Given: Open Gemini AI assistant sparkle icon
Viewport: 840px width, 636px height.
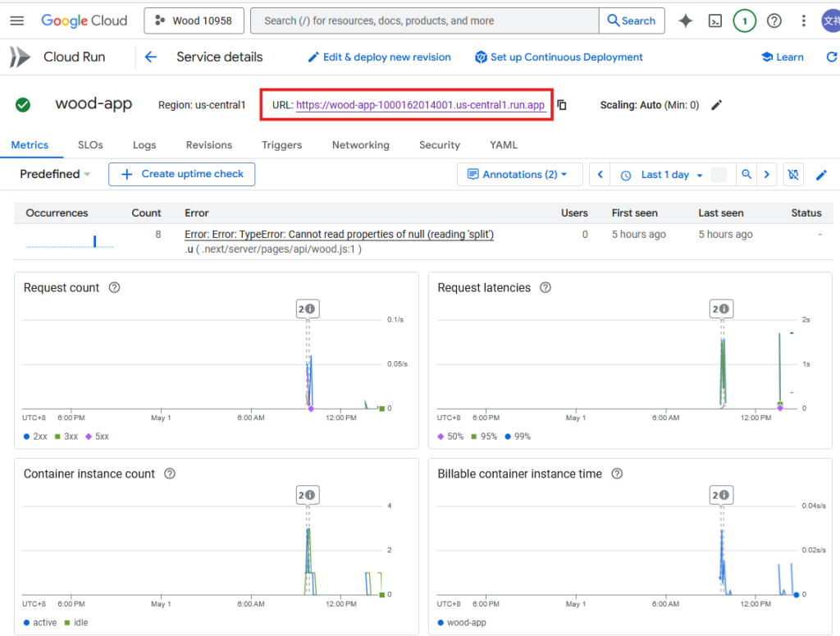Looking at the screenshot, I should click(x=685, y=21).
